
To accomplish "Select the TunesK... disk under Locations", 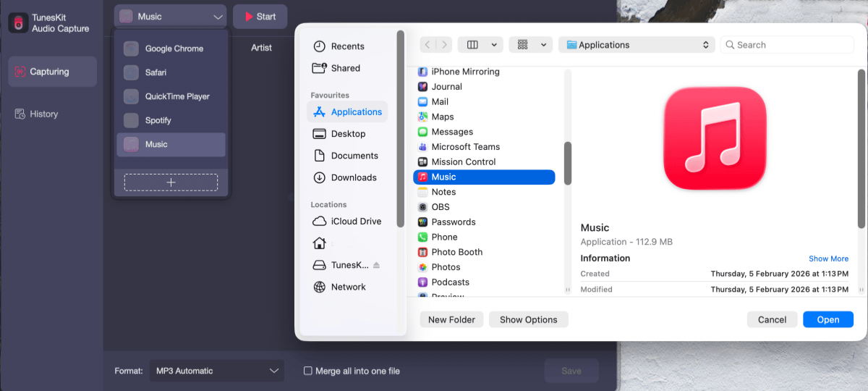I will [340, 265].
